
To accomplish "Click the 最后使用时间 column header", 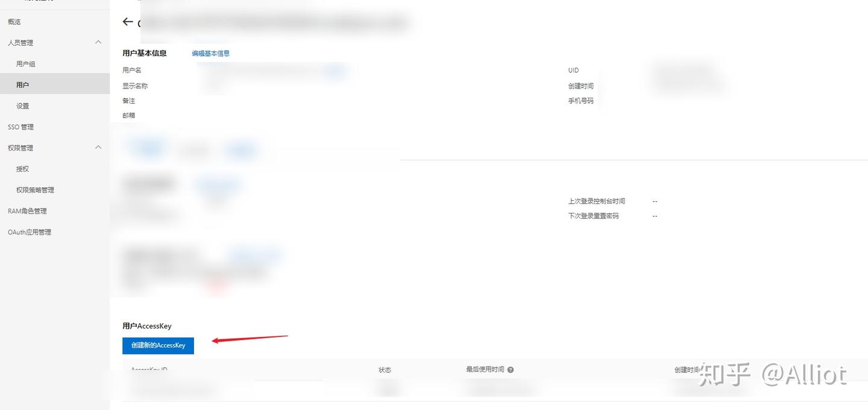I will click(485, 370).
